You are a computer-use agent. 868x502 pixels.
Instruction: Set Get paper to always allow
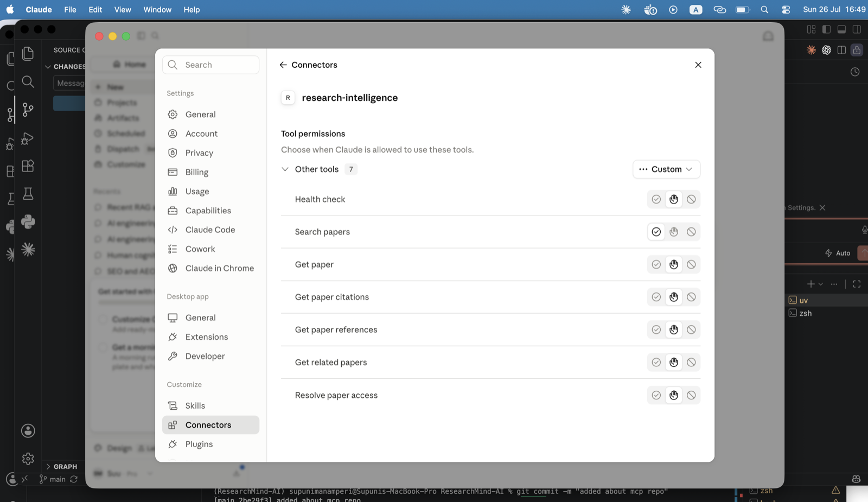click(656, 264)
